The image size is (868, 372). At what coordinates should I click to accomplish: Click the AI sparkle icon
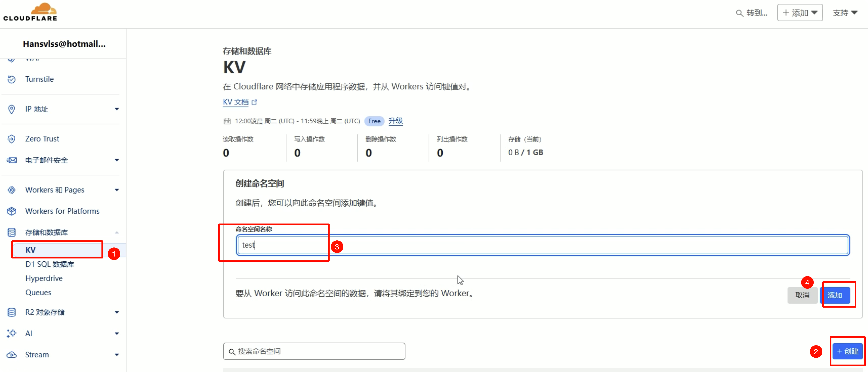(11, 333)
